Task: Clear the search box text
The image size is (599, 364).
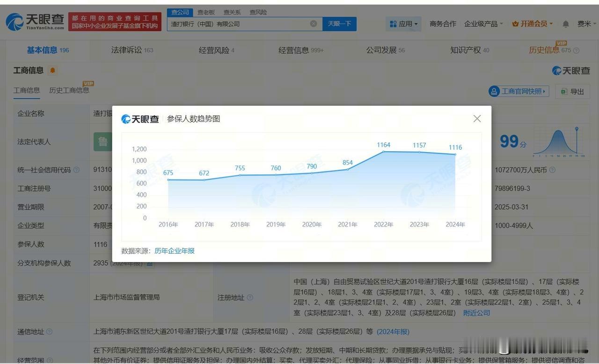Action: tap(314, 24)
